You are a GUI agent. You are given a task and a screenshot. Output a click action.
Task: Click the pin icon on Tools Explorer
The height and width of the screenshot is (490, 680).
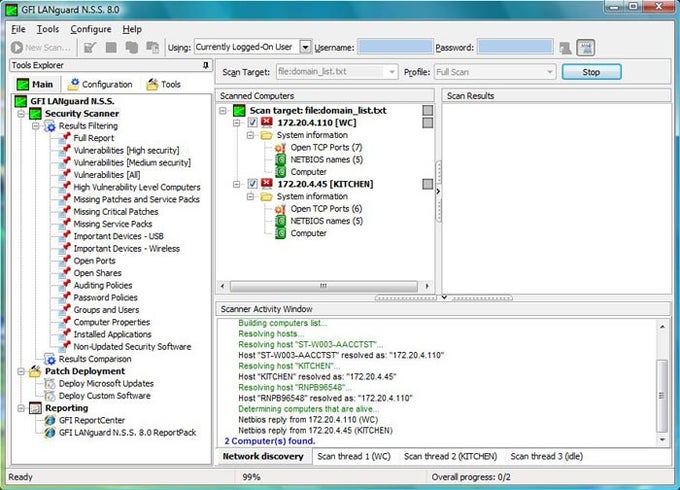[x=206, y=65]
